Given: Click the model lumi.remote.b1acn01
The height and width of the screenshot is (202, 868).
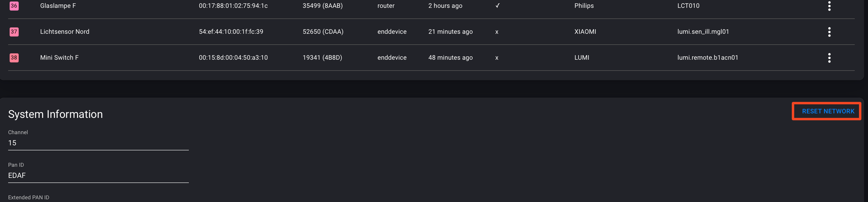Looking at the screenshot, I should [707, 58].
